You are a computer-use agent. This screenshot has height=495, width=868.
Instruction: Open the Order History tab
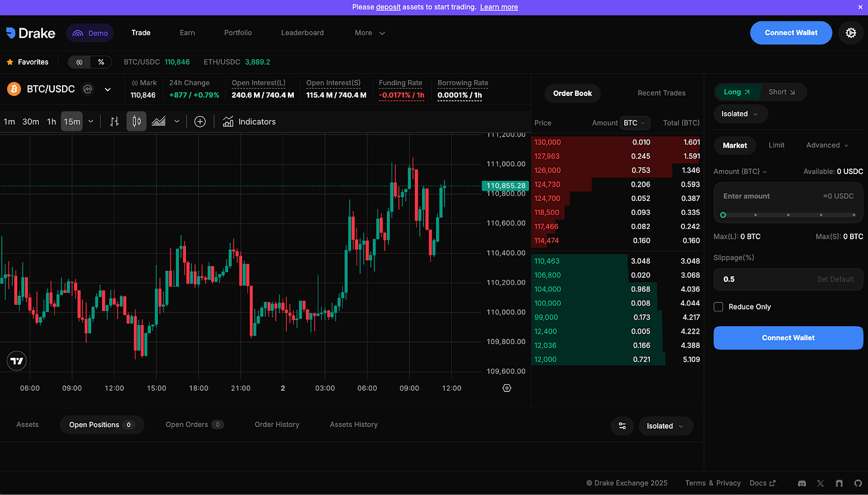coord(277,425)
